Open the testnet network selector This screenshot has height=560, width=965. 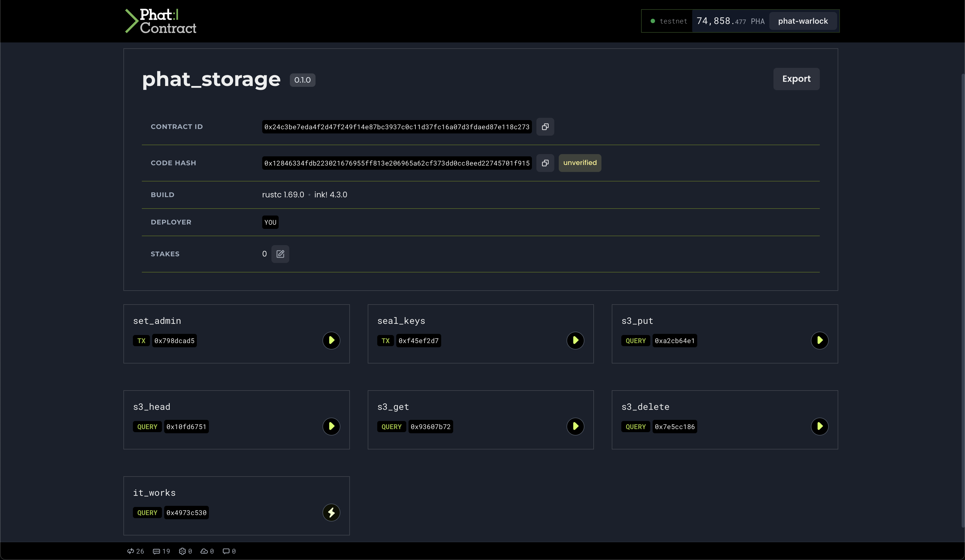(669, 21)
